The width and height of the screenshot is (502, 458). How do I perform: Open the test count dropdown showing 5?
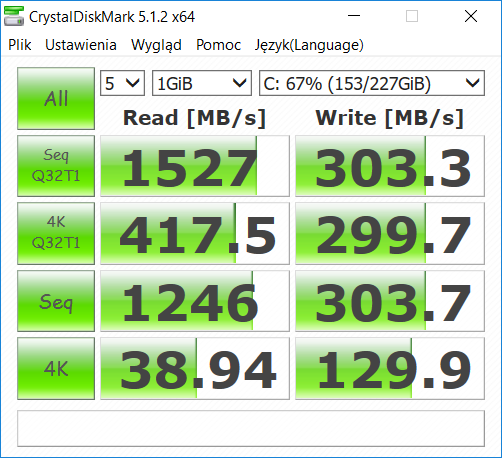[x=122, y=83]
